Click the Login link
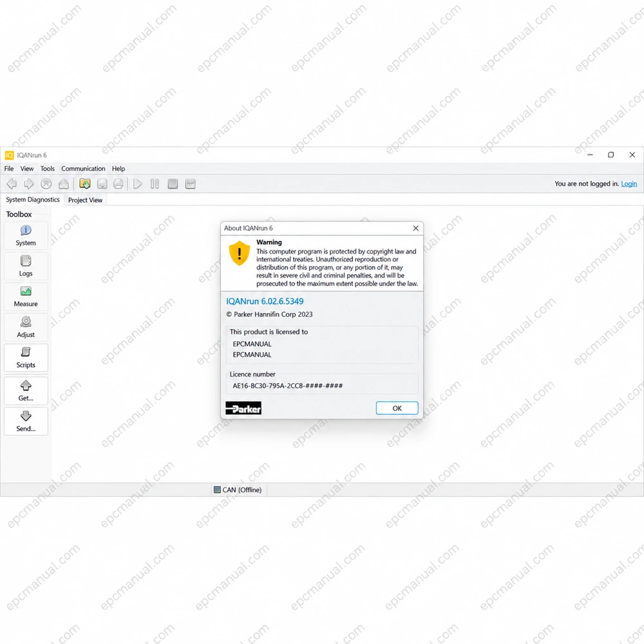The width and height of the screenshot is (644, 644). (x=629, y=184)
